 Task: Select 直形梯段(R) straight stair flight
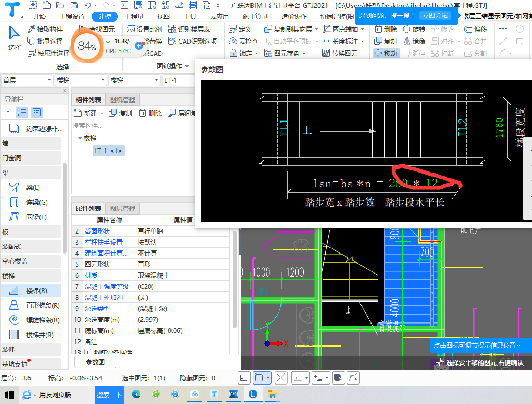point(31,305)
